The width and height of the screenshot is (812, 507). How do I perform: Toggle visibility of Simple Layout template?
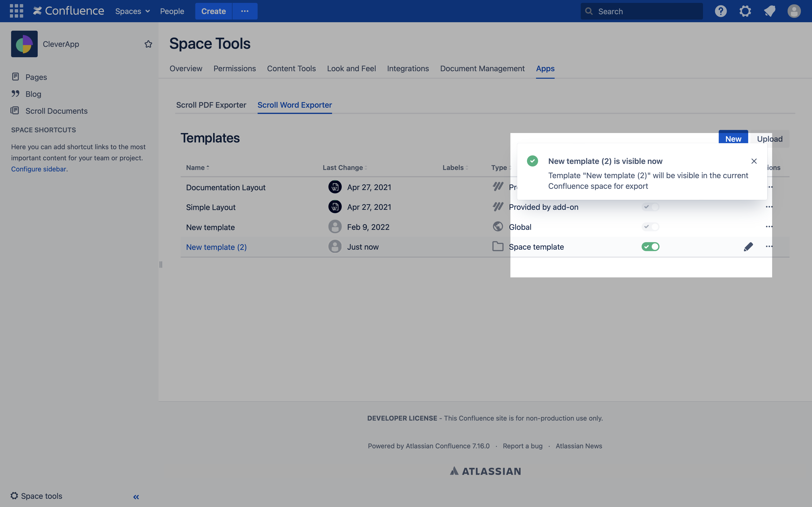(650, 207)
